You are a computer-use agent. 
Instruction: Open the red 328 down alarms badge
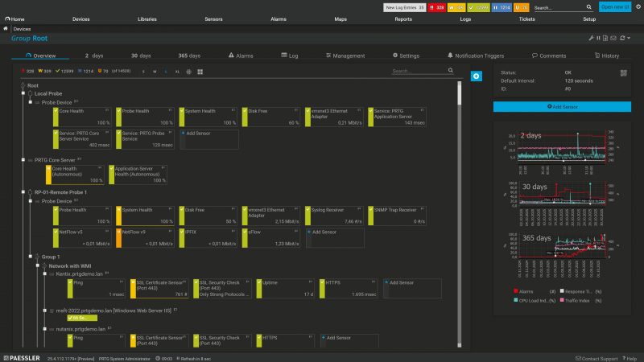pyautogui.click(x=437, y=7)
